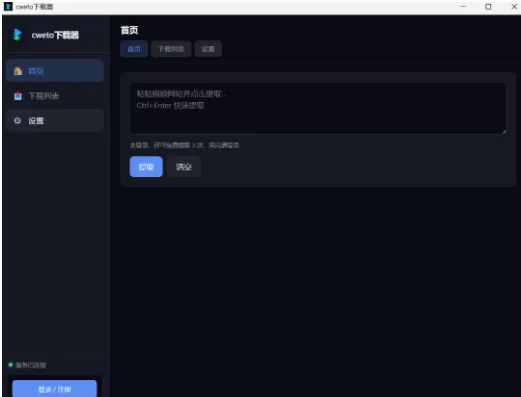Click the cweto下载器 sidebar title
The width and height of the screenshot is (521, 397).
coord(55,35)
